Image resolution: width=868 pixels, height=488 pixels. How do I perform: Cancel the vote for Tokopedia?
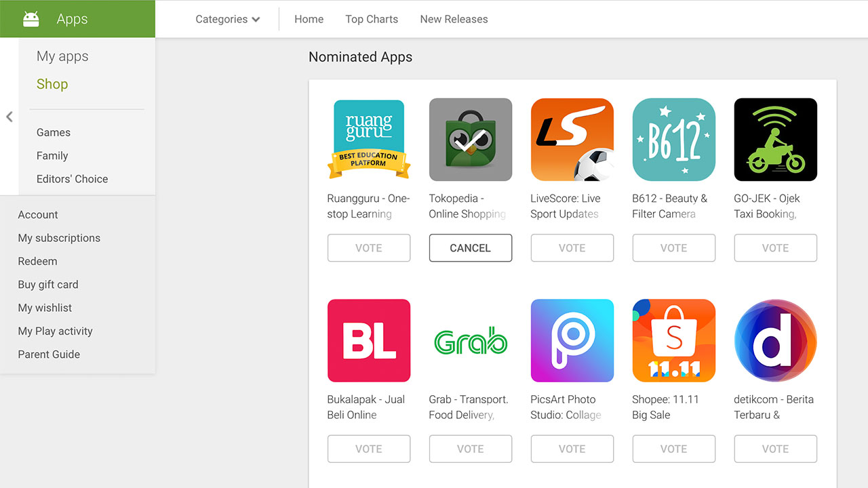coord(471,248)
